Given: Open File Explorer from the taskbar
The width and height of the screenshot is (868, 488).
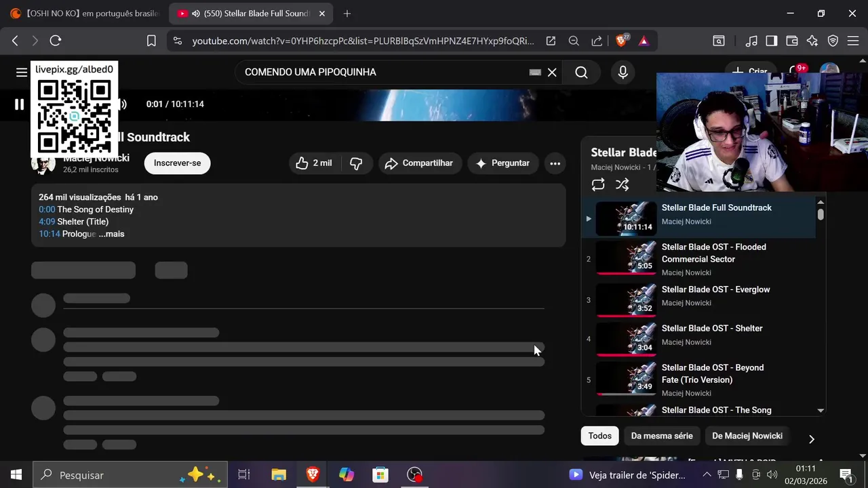Looking at the screenshot, I should (x=279, y=475).
